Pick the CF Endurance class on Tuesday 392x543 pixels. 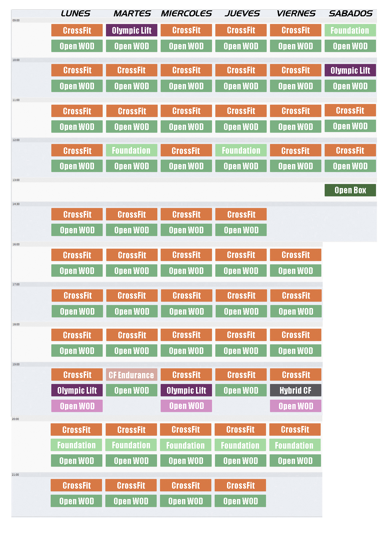pos(132,375)
